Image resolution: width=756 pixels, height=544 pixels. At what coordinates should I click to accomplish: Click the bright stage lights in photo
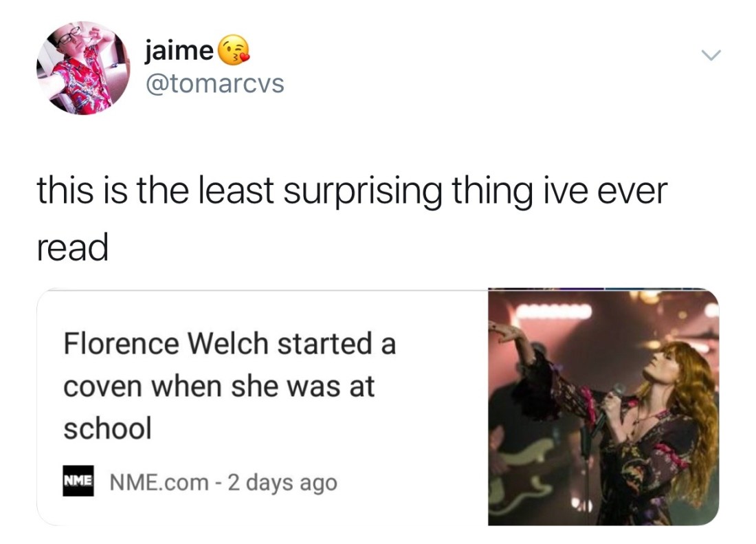pyautogui.click(x=553, y=312)
